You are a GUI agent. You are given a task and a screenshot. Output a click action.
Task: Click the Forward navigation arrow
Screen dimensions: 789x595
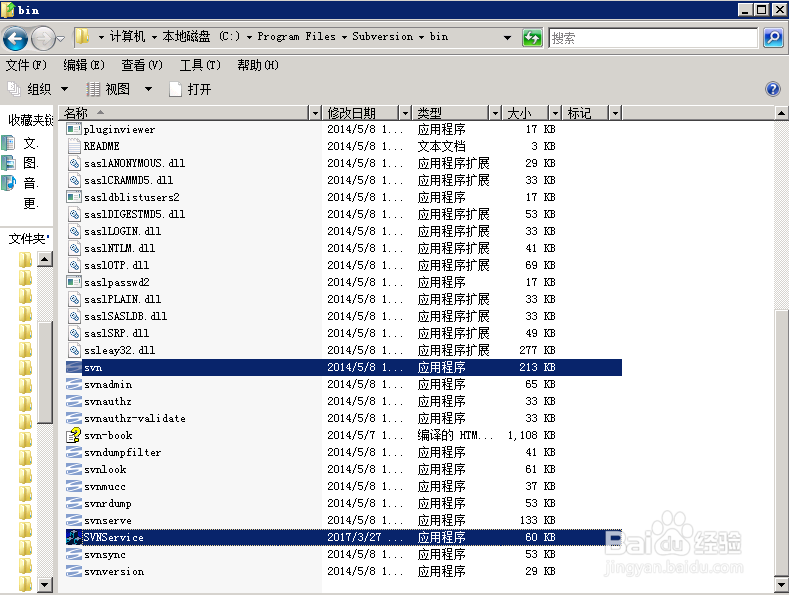point(43,38)
